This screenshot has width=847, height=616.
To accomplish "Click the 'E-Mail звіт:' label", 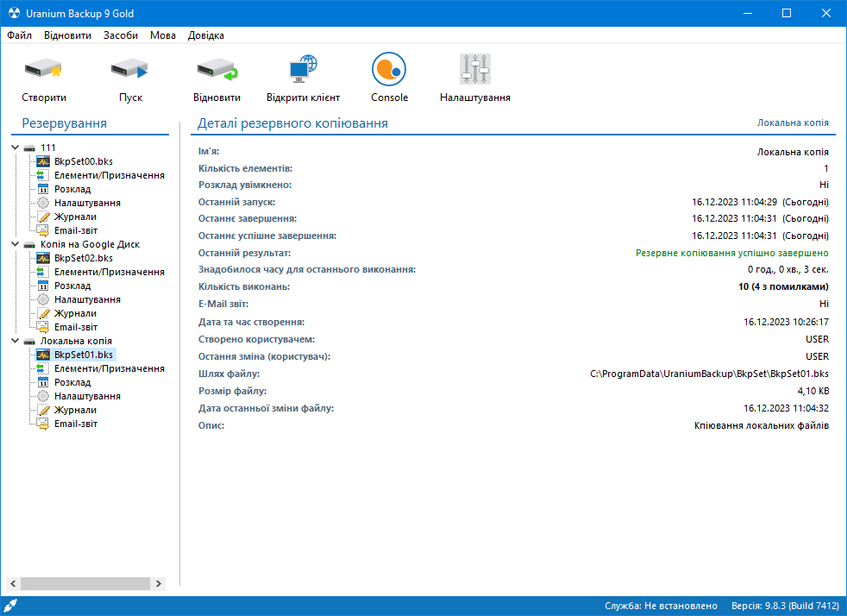I will click(223, 304).
